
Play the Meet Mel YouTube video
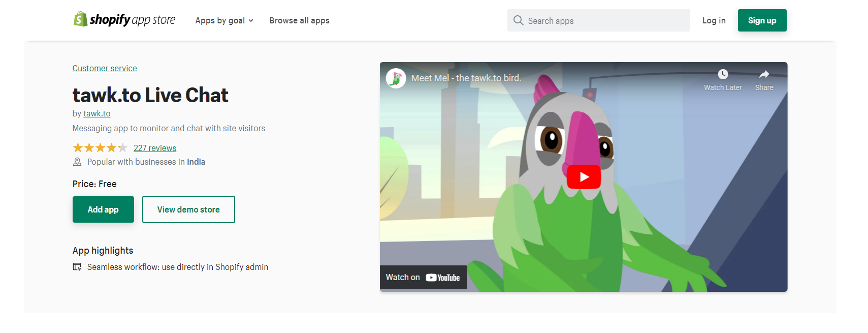tap(584, 177)
